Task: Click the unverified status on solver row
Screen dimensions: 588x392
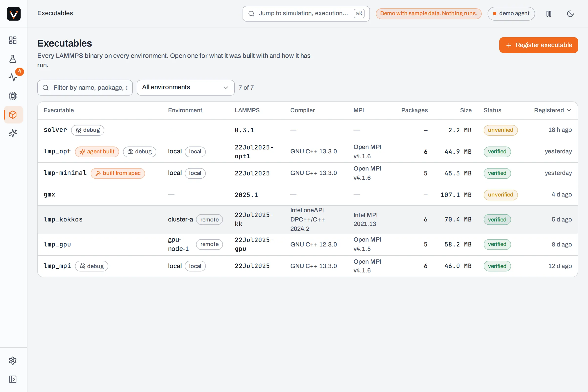Action: [501, 130]
